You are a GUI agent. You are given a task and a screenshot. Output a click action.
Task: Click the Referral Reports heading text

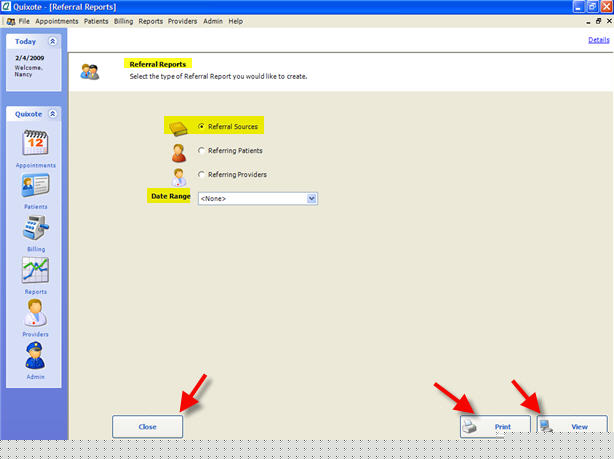(x=158, y=64)
